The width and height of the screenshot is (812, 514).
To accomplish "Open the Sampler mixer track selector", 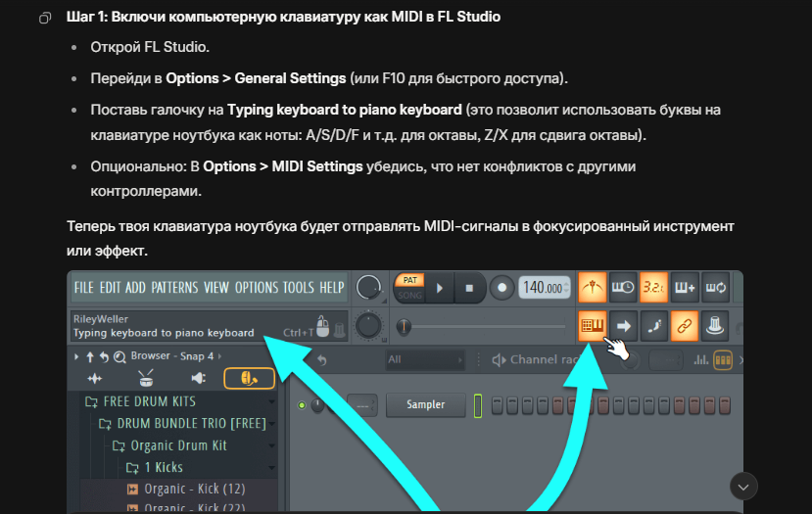I will click(x=362, y=405).
